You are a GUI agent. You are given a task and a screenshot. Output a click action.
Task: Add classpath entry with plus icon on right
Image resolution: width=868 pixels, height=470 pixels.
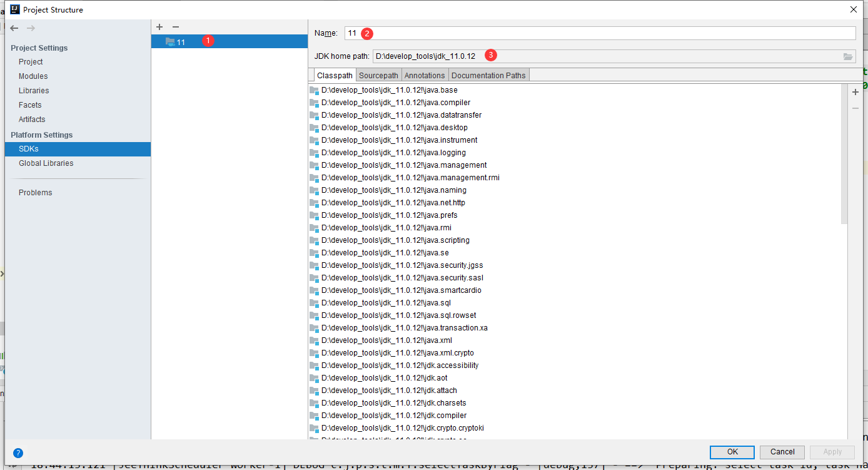(x=855, y=92)
